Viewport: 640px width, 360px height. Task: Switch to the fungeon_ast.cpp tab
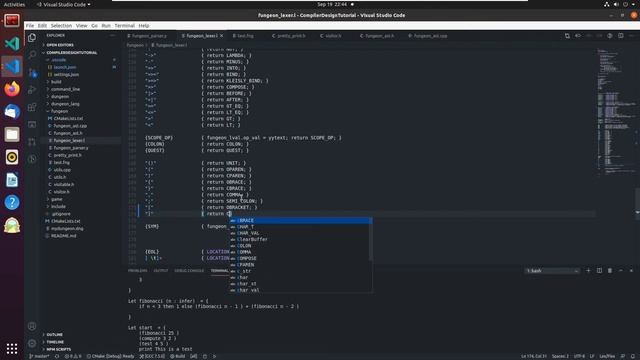(x=430, y=36)
